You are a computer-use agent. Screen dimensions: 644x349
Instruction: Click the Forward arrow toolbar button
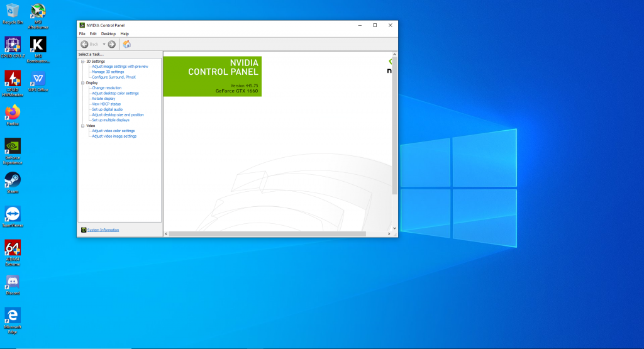click(x=112, y=45)
